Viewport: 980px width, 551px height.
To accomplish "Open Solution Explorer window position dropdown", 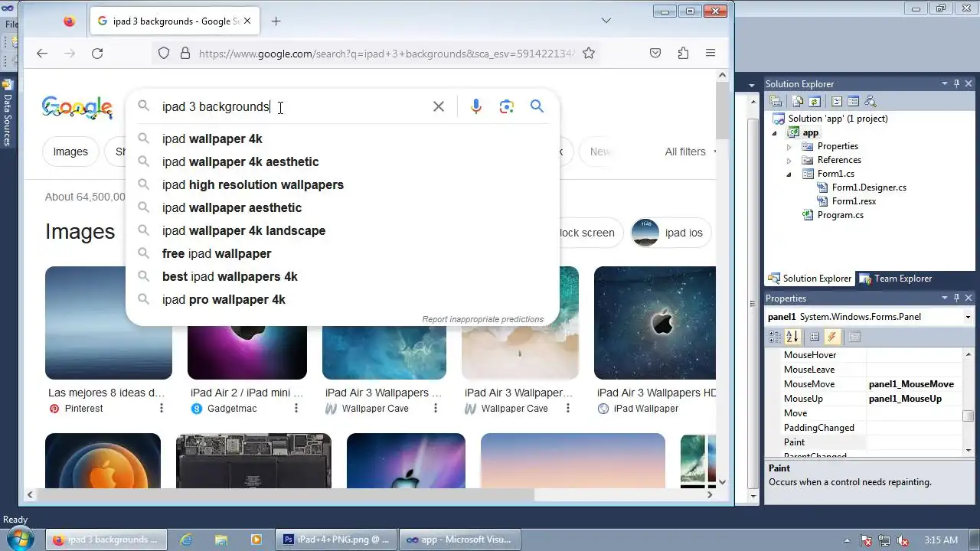I will point(945,83).
